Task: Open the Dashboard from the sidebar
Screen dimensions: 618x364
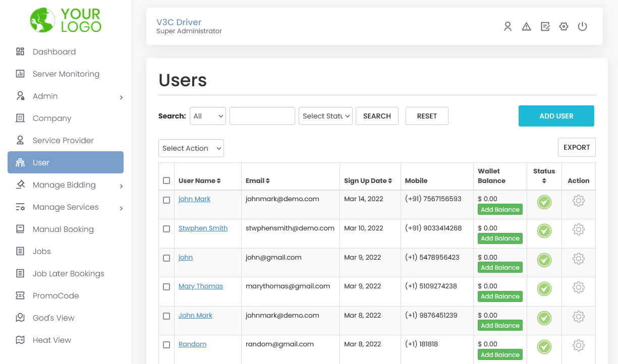Action: (x=54, y=51)
